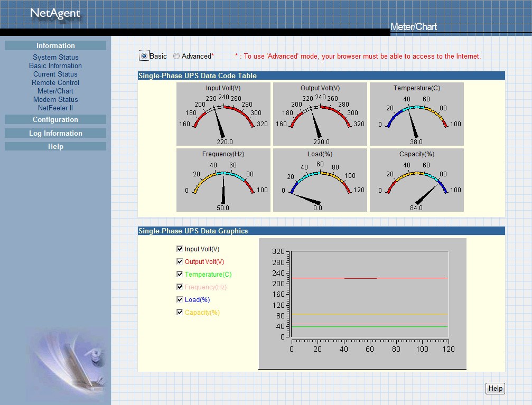The width and height of the screenshot is (532, 405).
Task: Expand the Log Information section
Action: pyautogui.click(x=55, y=134)
